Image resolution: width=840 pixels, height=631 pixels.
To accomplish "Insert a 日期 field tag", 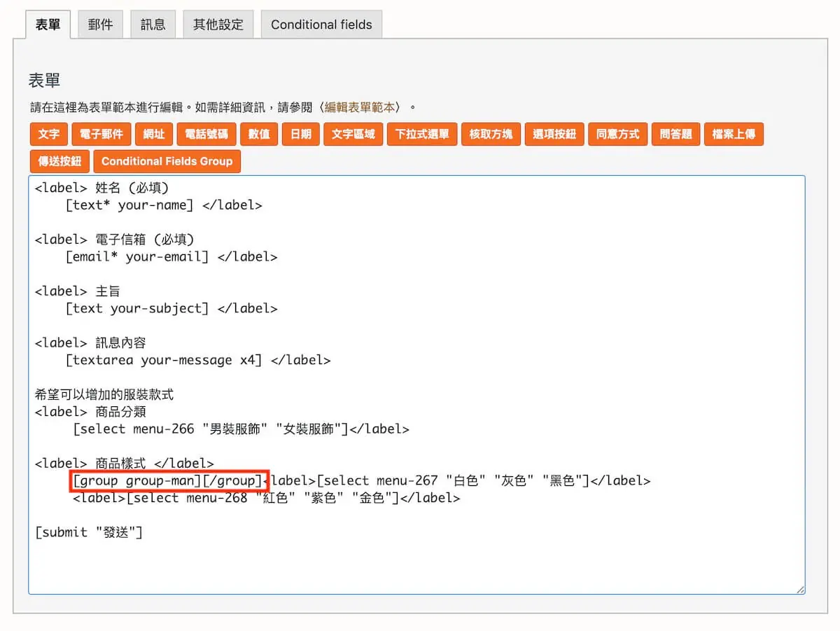I will (x=301, y=134).
